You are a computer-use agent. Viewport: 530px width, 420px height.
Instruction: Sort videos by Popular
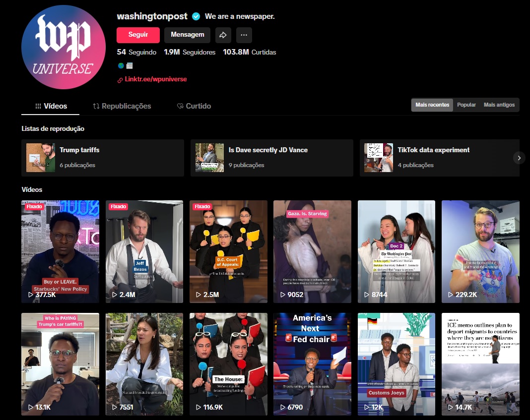[x=466, y=105]
